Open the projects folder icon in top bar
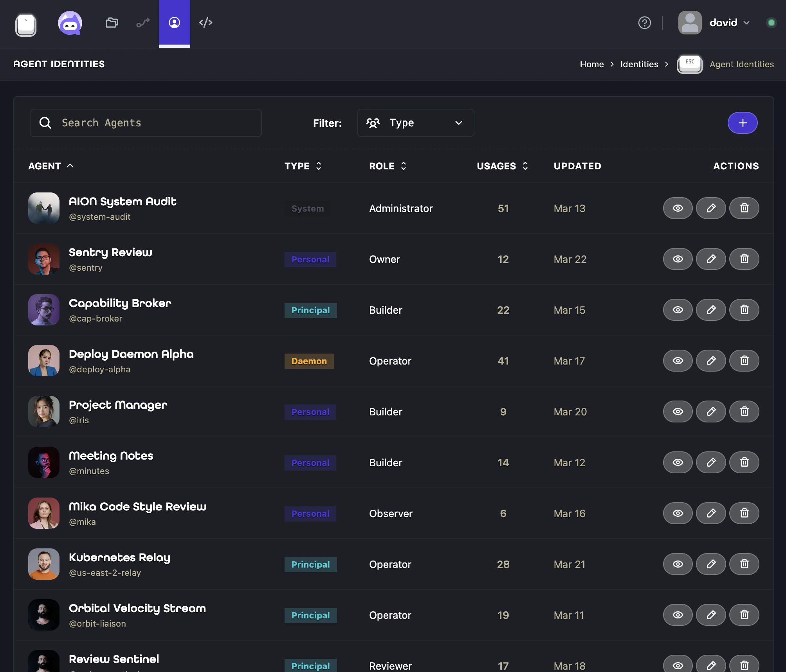Screen dimensions: 786x672 112,23
